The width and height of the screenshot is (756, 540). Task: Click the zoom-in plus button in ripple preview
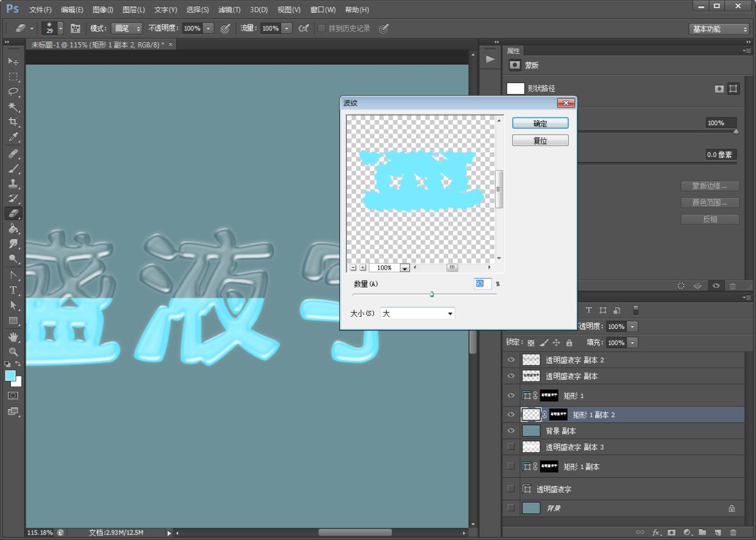pos(363,267)
